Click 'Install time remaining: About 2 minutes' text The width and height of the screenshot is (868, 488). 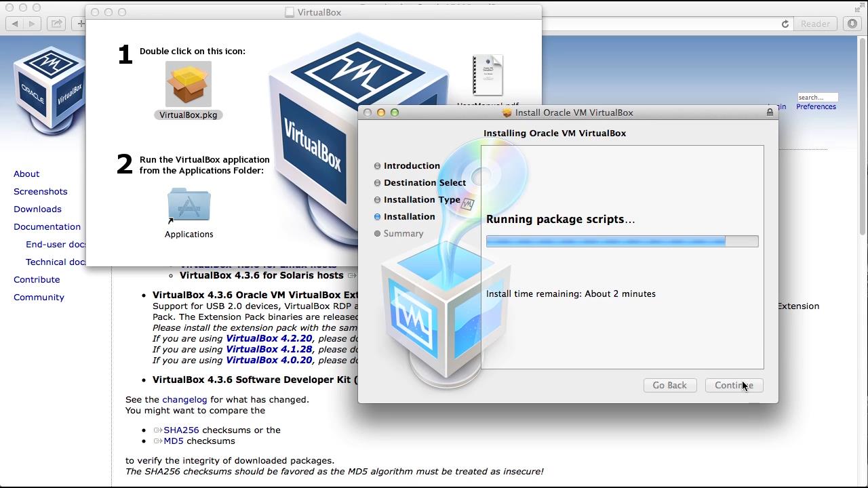[571, 293]
